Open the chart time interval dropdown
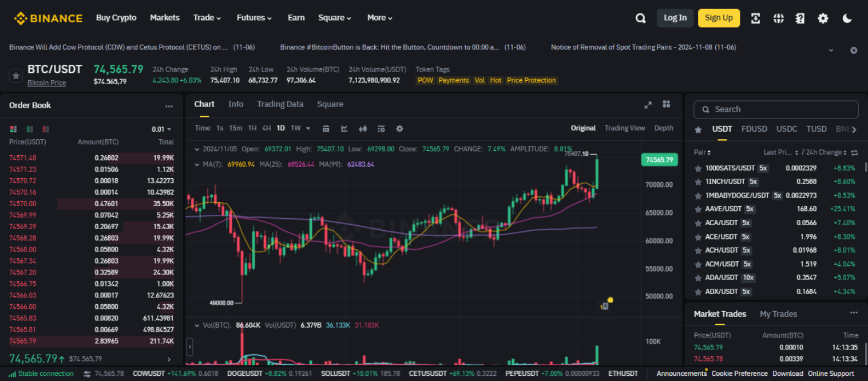This screenshot has height=381, width=868. tap(307, 128)
